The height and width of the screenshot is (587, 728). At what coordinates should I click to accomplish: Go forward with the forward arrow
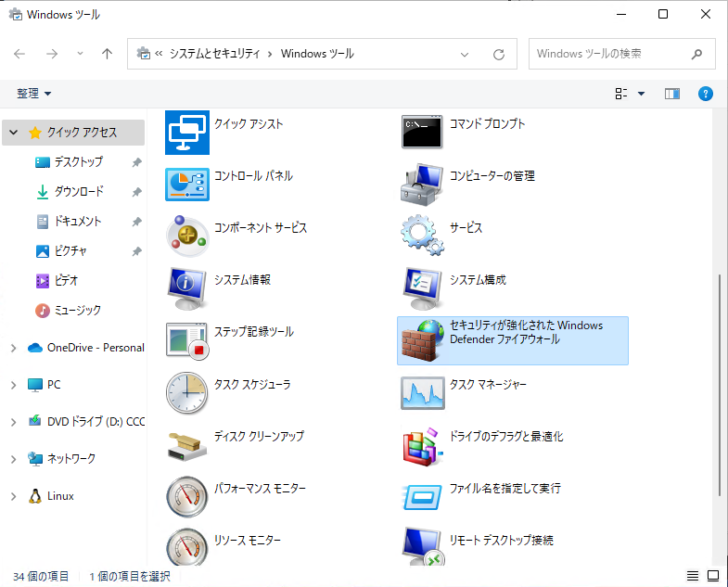click(x=52, y=54)
